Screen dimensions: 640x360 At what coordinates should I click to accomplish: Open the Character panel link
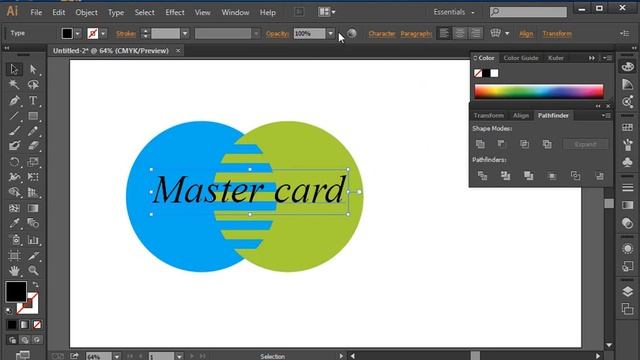(x=382, y=34)
